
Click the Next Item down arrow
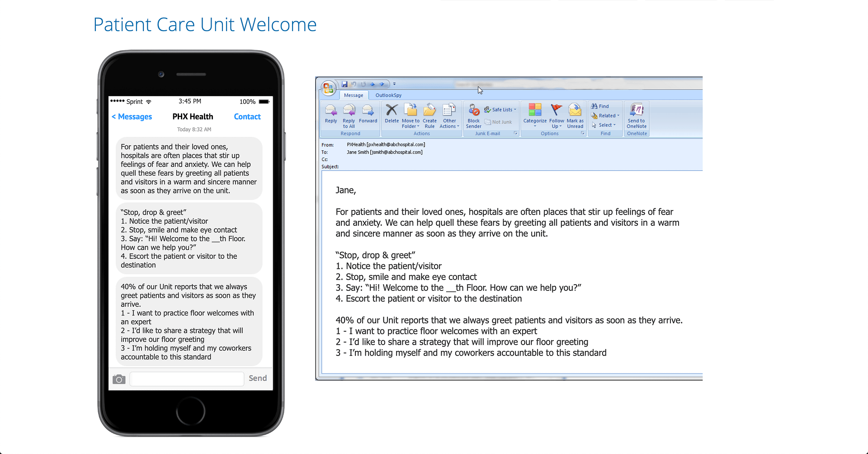click(x=382, y=84)
